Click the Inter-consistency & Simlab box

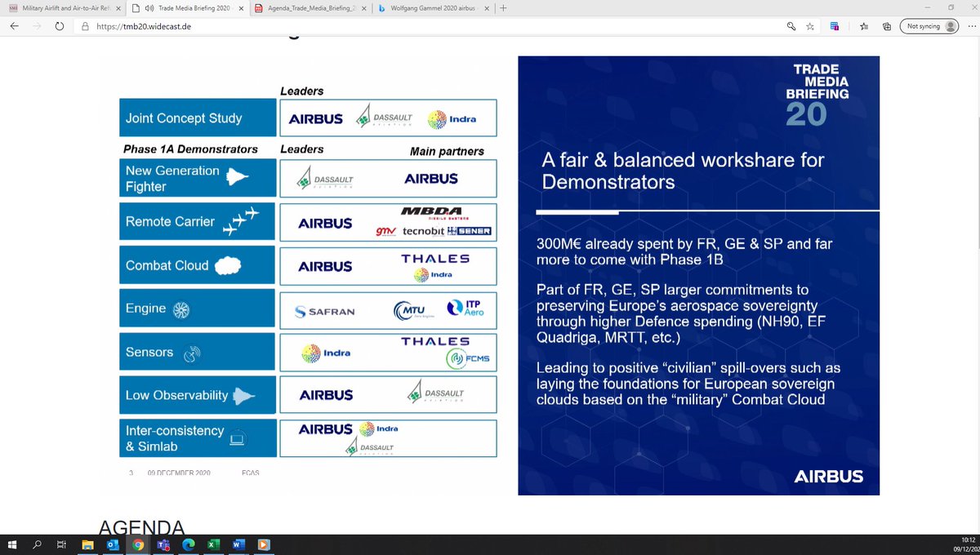point(198,438)
